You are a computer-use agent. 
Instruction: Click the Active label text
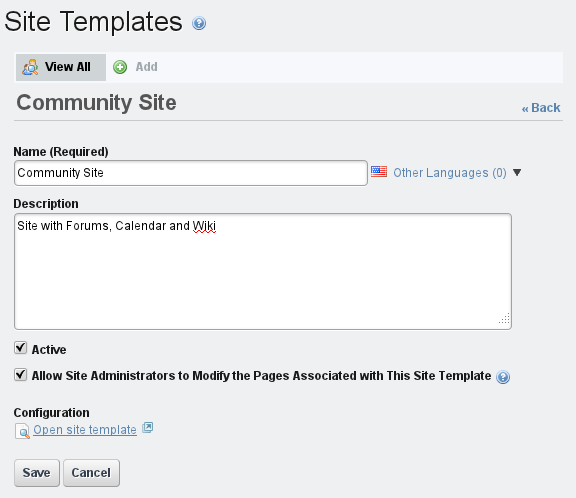pos(49,350)
